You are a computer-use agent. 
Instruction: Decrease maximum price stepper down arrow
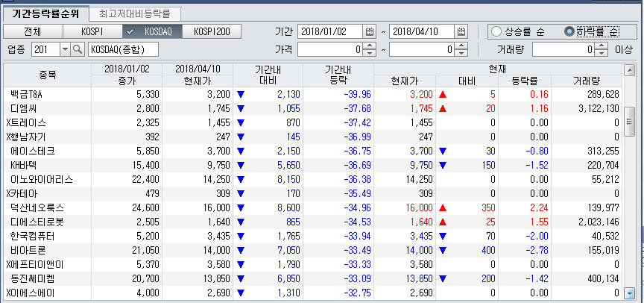tap(461, 54)
